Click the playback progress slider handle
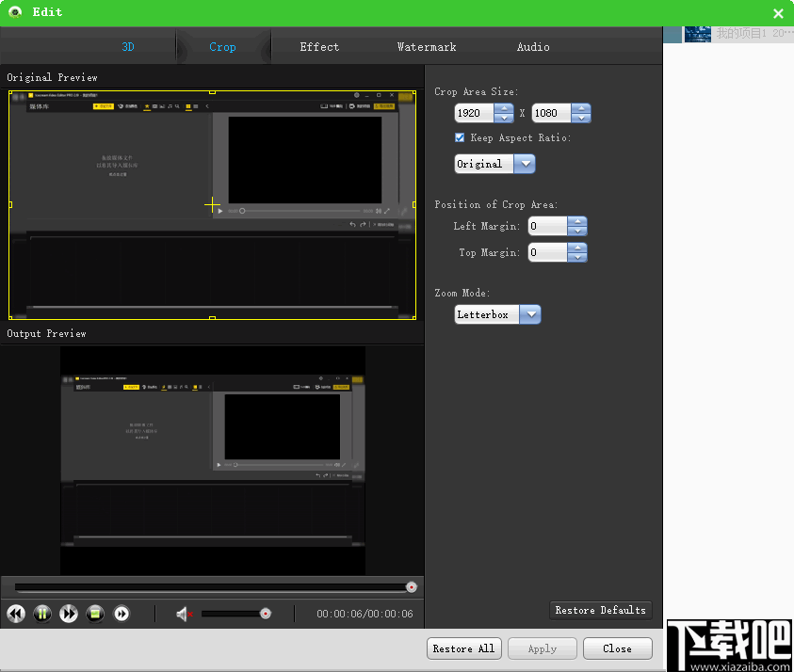The height and width of the screenshot is (672, 794). pos(412,587)
